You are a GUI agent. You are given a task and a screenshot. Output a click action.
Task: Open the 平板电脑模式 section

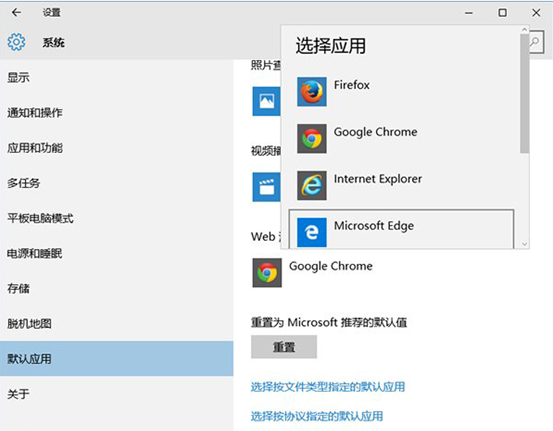[116, 218]
